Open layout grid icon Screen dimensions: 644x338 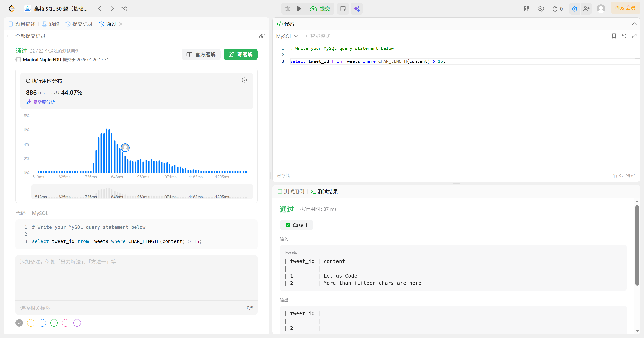point(526,9)
